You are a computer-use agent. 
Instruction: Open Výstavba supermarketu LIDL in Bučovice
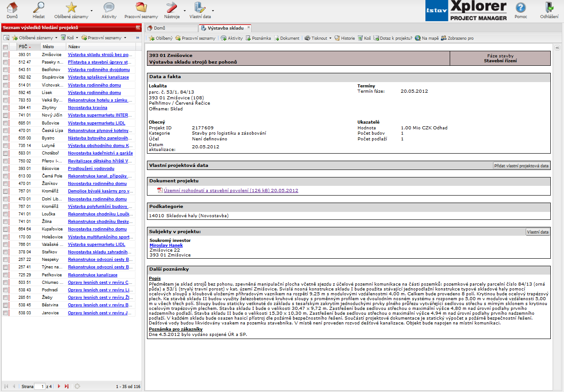(x=97, y=123)
